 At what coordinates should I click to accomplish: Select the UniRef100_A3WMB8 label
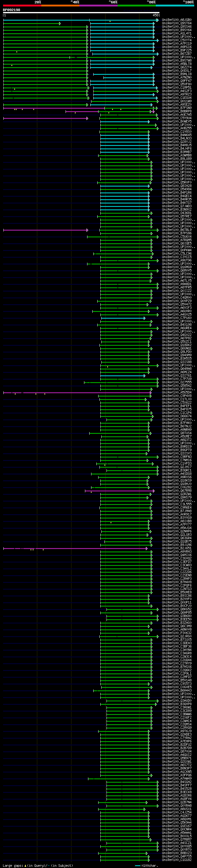coord(177,155)
